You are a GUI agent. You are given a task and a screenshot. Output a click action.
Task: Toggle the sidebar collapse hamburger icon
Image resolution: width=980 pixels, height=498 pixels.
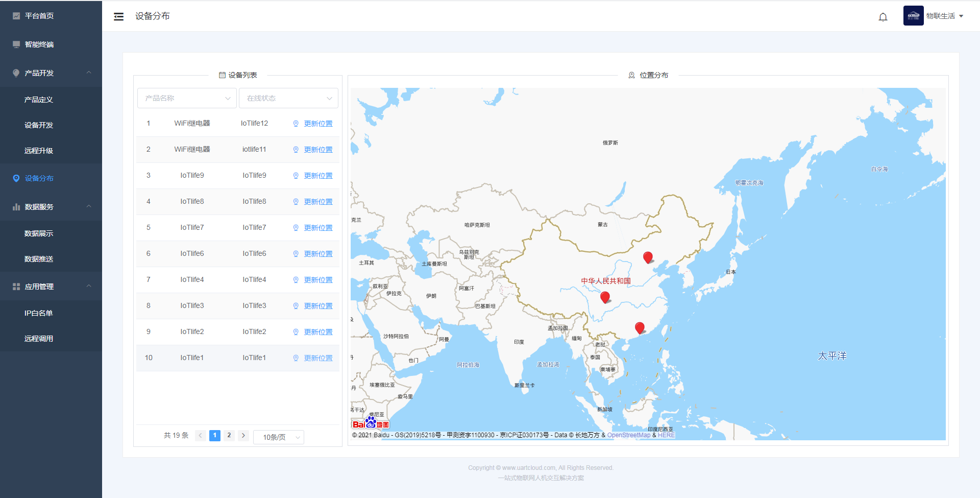point(118,16)
